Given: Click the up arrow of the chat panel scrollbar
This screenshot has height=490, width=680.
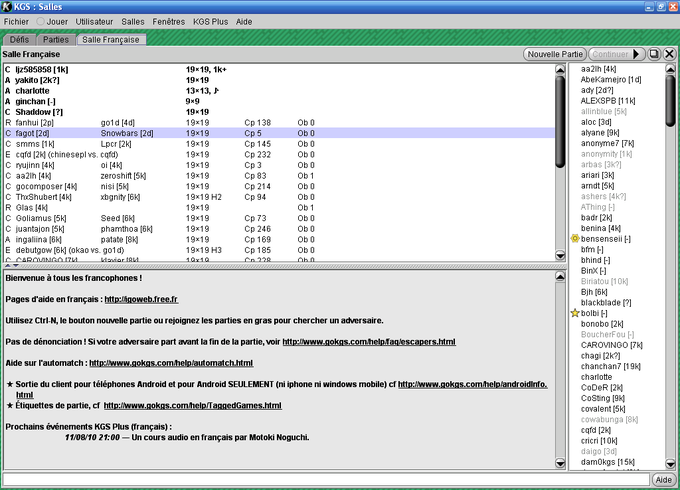Looking at the screenshot, I should click(x=560, y=277).
